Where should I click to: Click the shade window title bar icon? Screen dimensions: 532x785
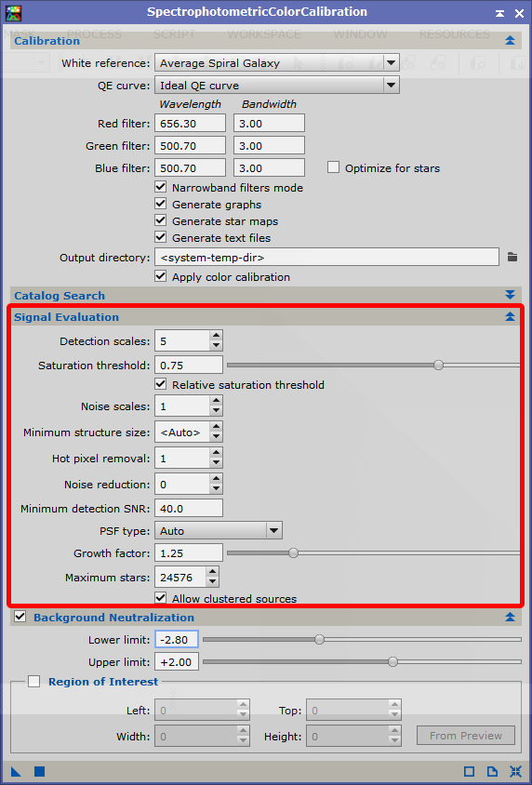pos(499,14)
